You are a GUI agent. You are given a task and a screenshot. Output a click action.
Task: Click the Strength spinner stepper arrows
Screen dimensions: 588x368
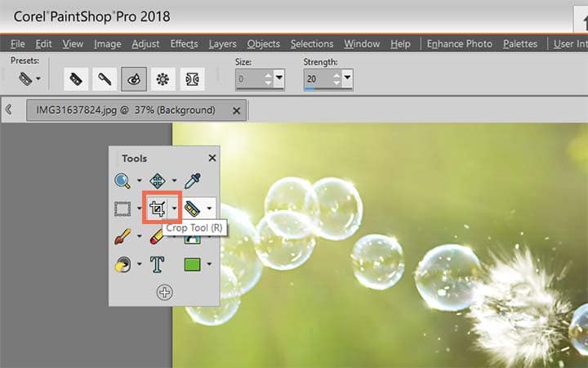pyautogui.click(x=336, y=79)
